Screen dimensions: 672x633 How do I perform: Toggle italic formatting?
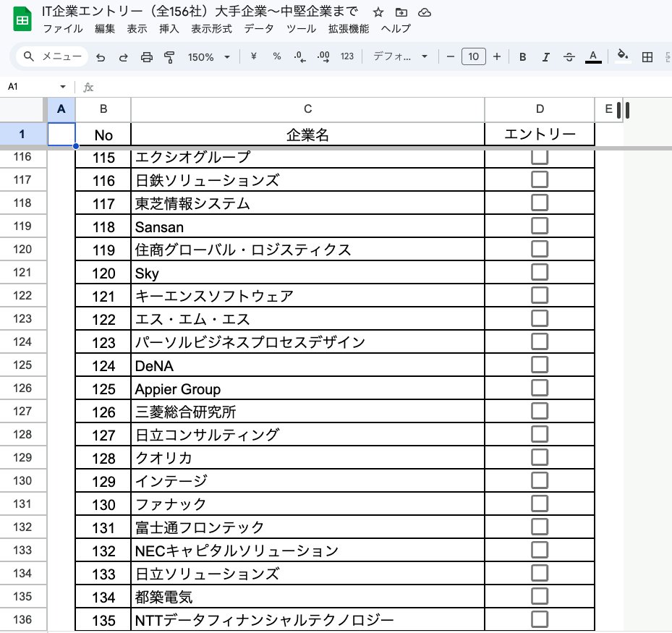[x=545, y=56]
